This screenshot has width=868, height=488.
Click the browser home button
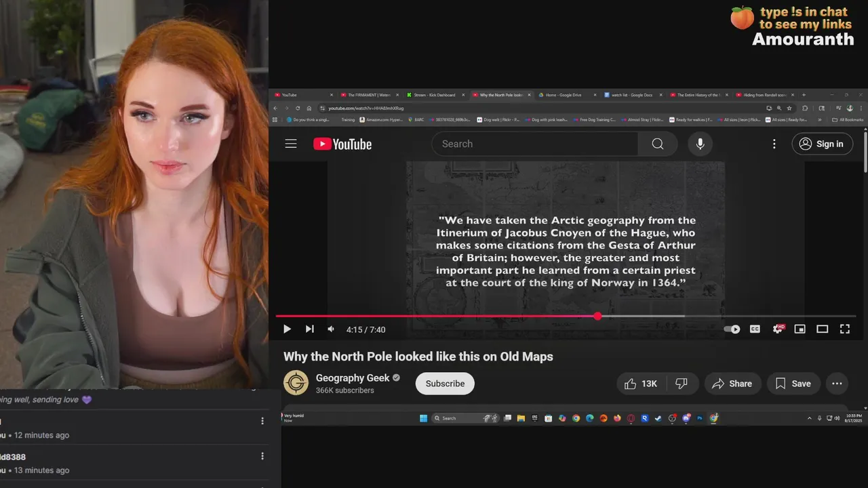[309, 108]
